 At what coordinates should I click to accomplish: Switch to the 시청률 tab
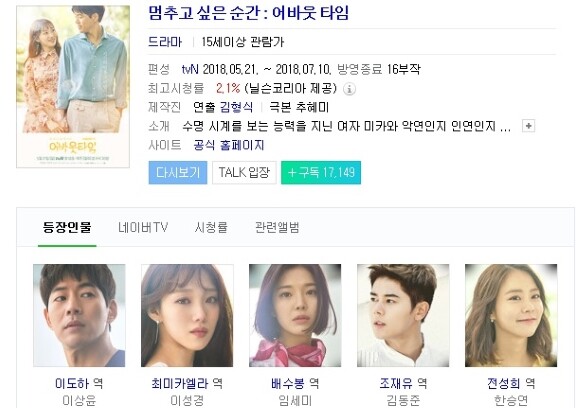point(211,227)
